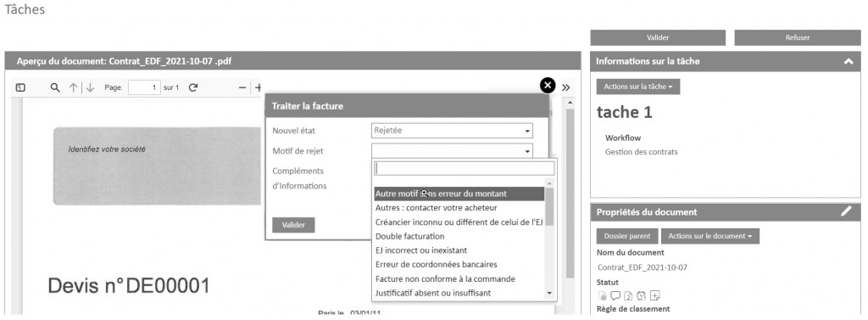Click document name Contrat_EDF_2021-10-07

(643, 268)
